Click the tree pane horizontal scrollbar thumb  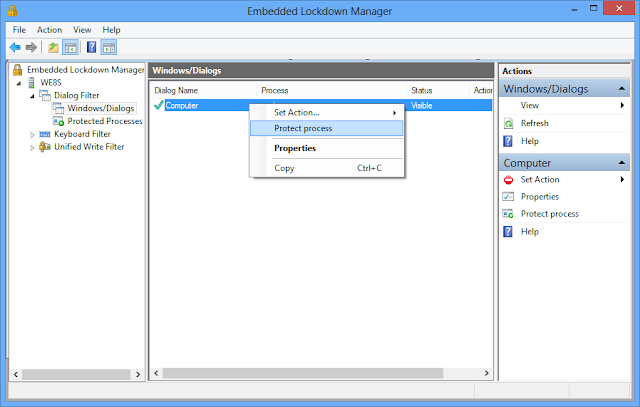(x=76, y=374)
